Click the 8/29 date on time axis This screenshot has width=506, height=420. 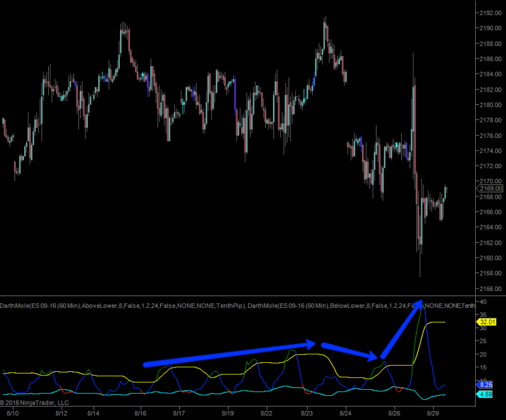[433, 413]
